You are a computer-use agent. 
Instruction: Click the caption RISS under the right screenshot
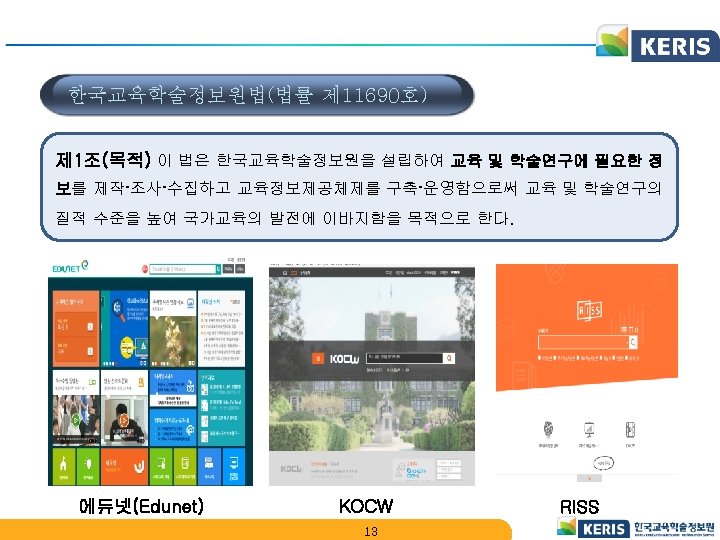pyautogui.click(x=579, y=507)
